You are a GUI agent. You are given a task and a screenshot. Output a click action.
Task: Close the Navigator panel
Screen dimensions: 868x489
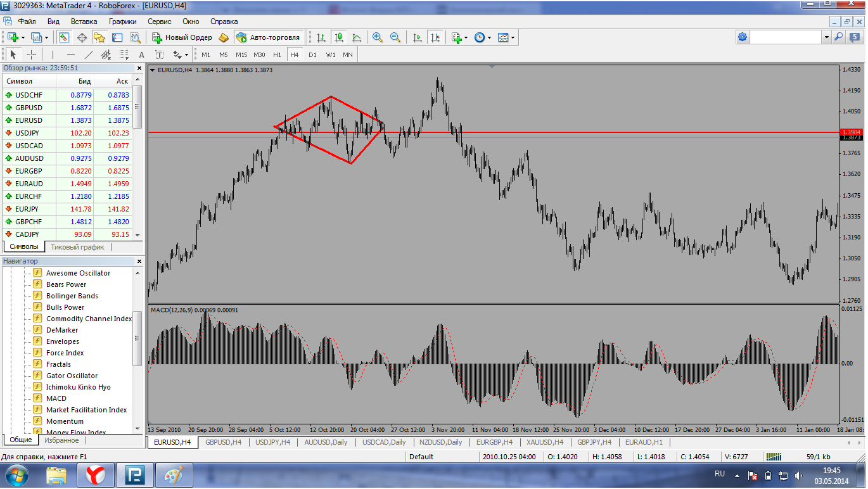coord(139,261)
